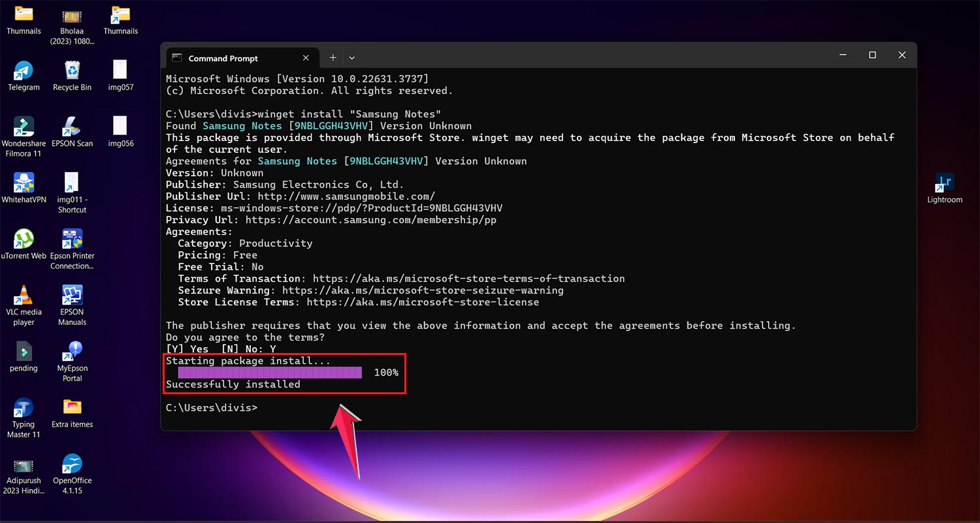Open a new Terminal tab with the plus button
This screenshot has height=523, width=980.
coord(333,58)
